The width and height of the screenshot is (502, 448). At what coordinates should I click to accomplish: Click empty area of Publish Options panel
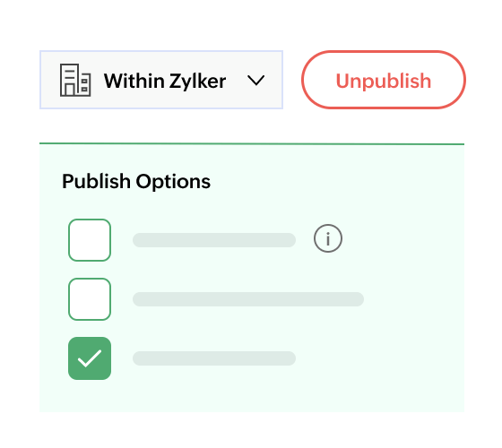tap(400, 352)
